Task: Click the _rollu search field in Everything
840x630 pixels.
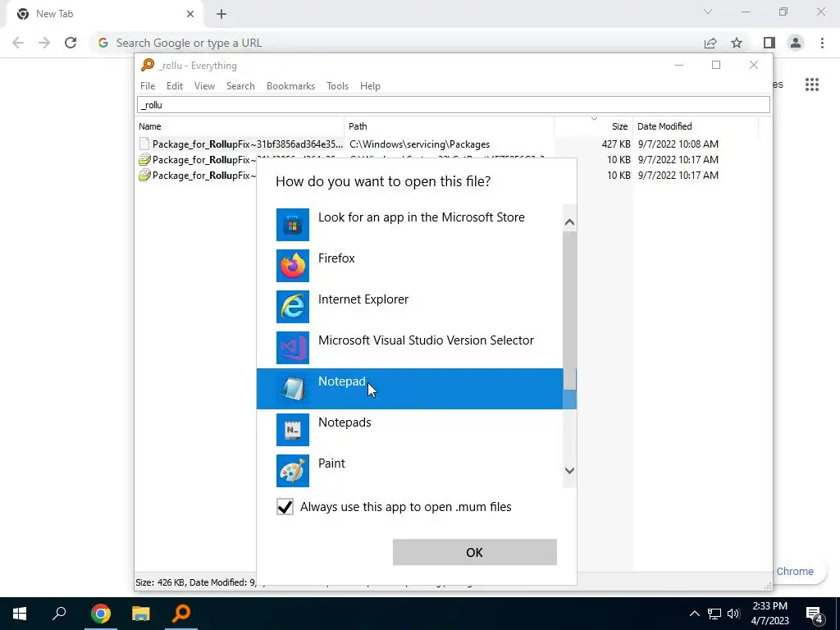Action: (453, 105)
